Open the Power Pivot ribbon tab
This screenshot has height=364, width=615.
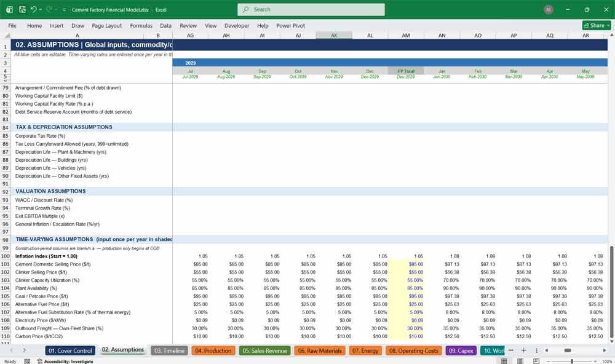click(291, 25)
